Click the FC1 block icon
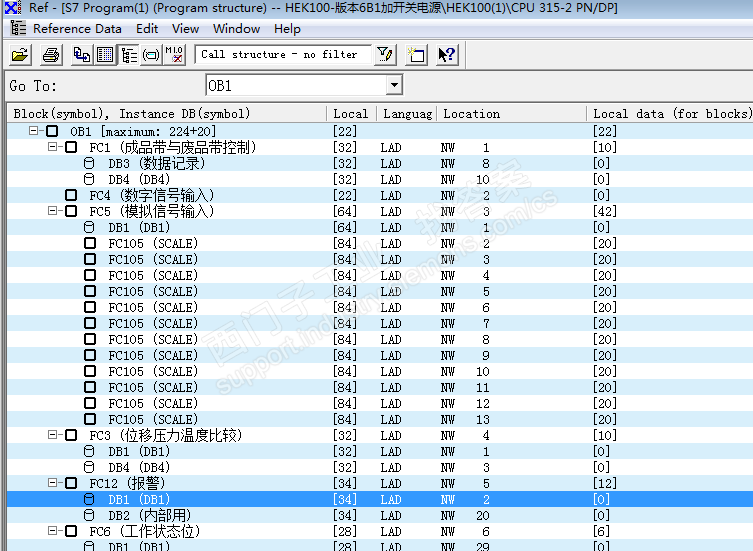The height and width of the screenshot is (551, 753). pos(71,147)
